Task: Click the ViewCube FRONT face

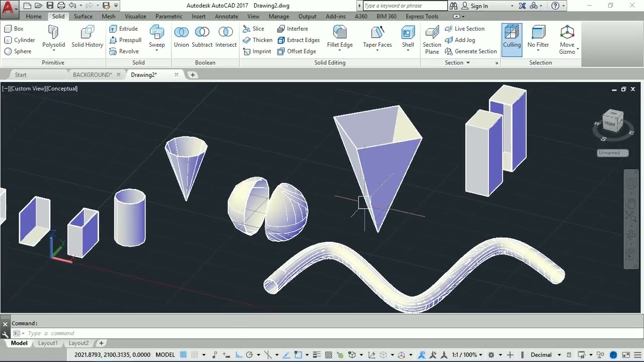Action: click(x=610, y=124)
